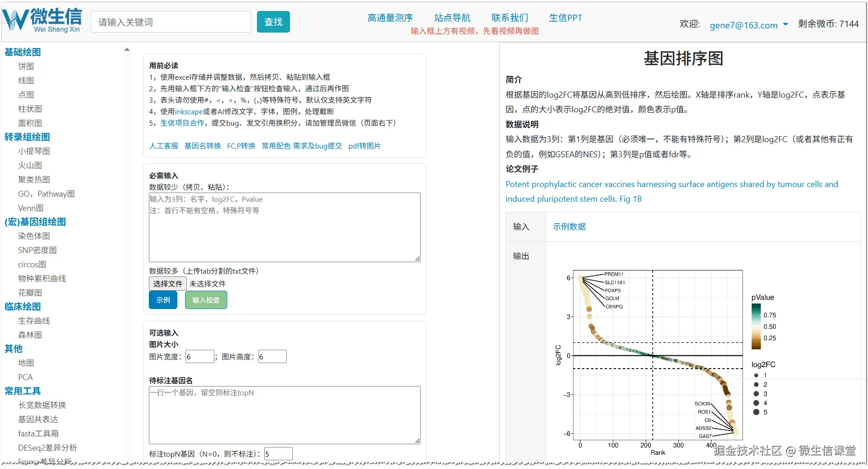Click the gene7@163.com account link
The image size is (868, 469).
coord(743,25)
